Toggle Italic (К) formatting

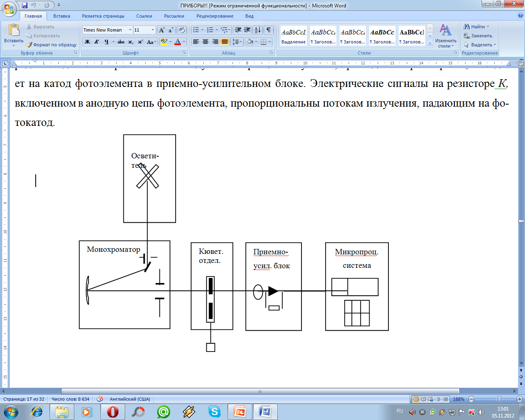click(97, 42)
